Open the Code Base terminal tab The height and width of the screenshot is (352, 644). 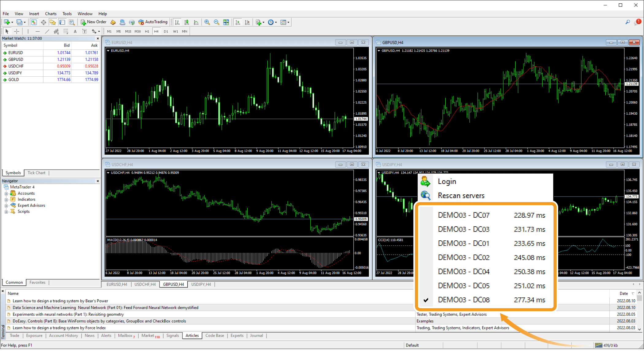pyautogui.click(x=215, y=335)
